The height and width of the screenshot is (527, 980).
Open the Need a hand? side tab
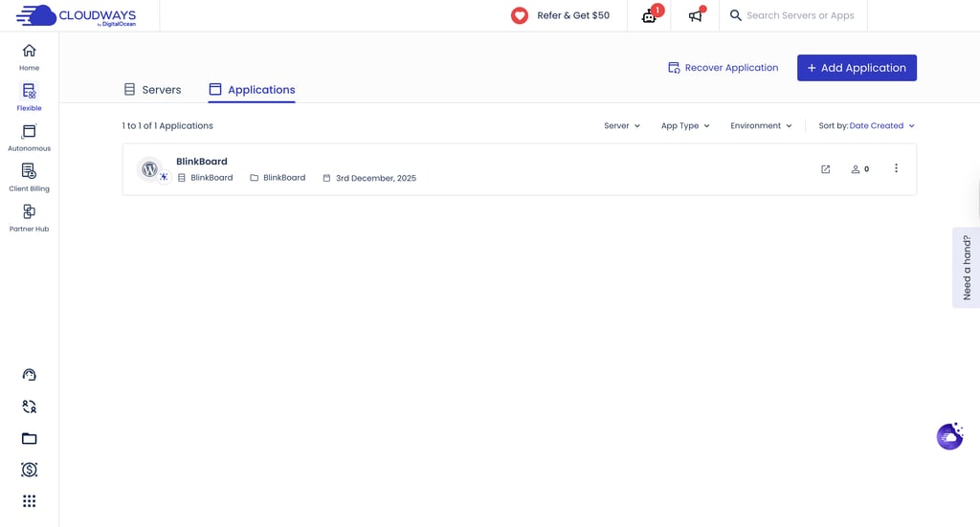click(x=967, y=267)
